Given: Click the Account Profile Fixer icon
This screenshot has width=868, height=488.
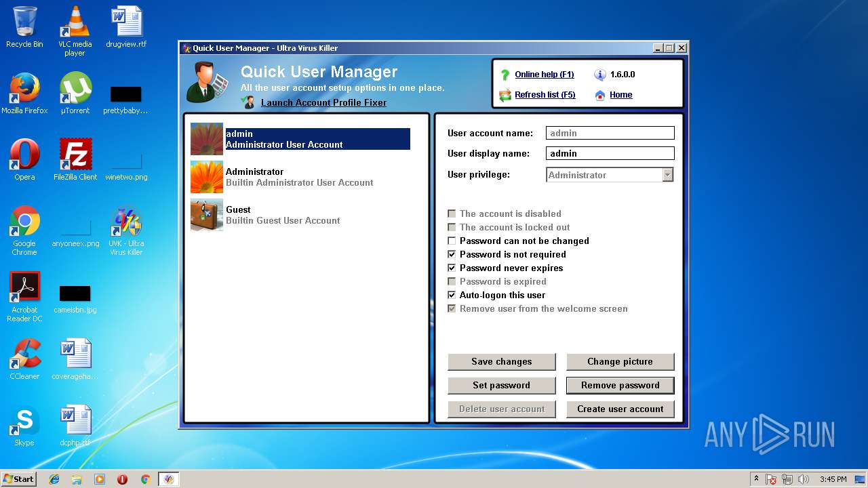Looking at the screenshot, I should point(248,102).
